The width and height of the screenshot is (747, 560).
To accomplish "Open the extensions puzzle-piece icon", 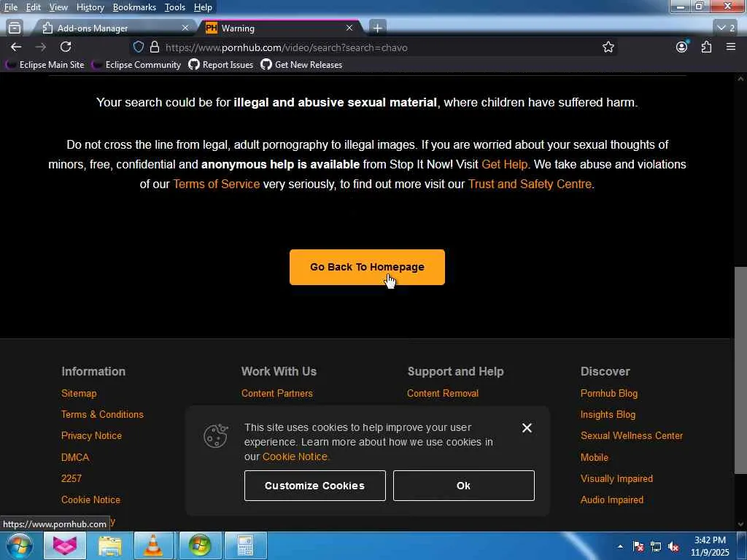I will [x=706, y=47].
